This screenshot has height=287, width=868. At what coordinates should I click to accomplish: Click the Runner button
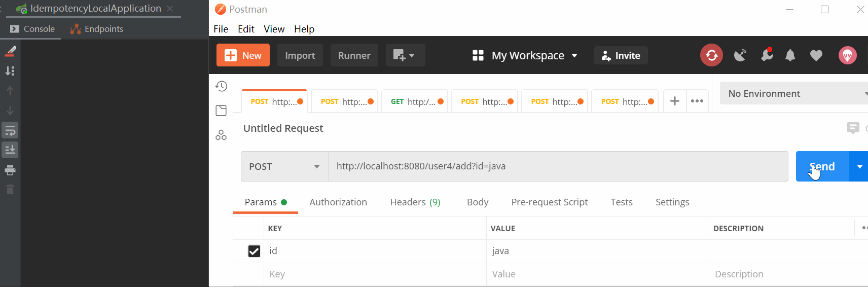point(354,55)
